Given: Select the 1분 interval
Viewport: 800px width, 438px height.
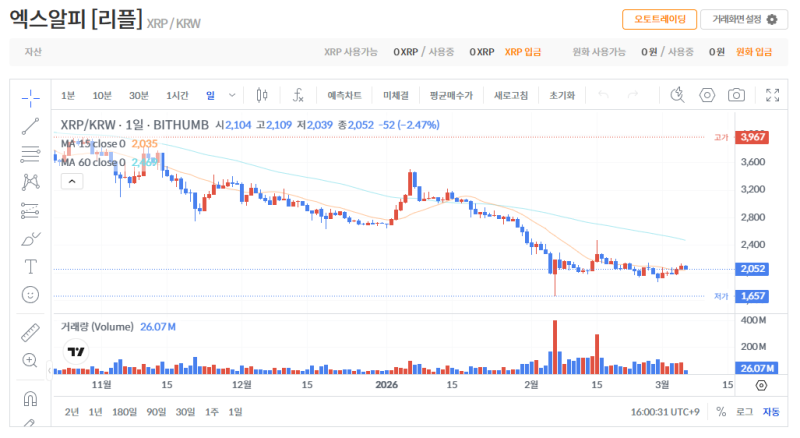Looking at the screenshot, I should tap(68, 95).
